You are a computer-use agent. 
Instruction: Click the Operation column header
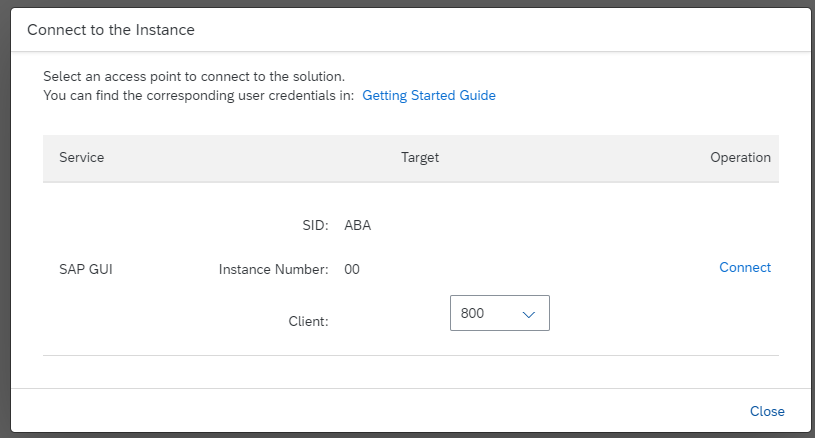click(740, 158)
